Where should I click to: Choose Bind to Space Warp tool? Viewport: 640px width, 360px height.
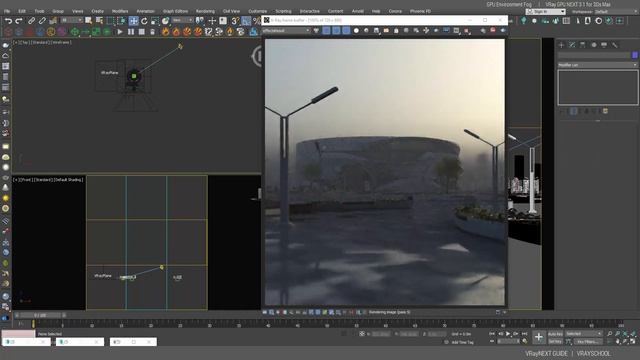pos(53,20)
